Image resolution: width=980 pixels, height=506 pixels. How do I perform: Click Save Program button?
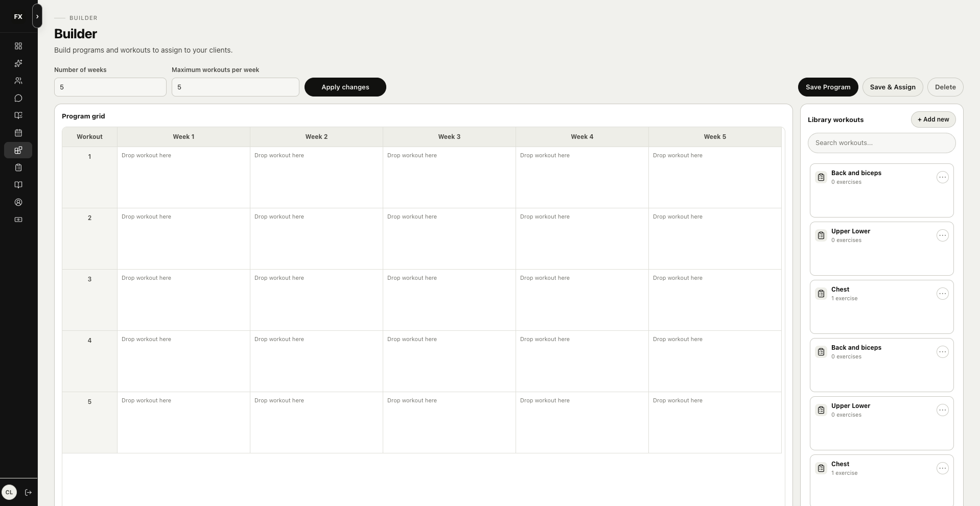828,87
